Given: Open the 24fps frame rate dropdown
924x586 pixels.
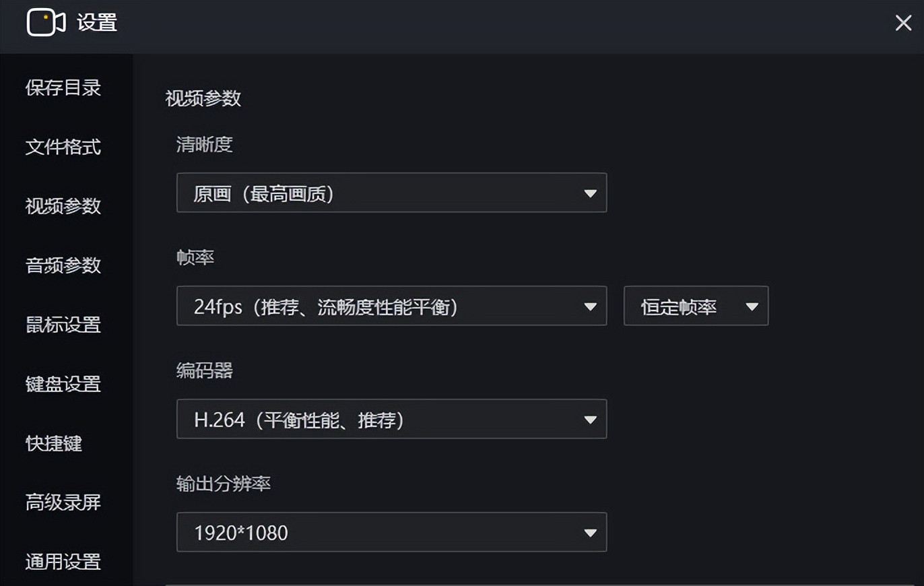Looking at the screenshot, I should pyautogui.click(x=377, y=306).
